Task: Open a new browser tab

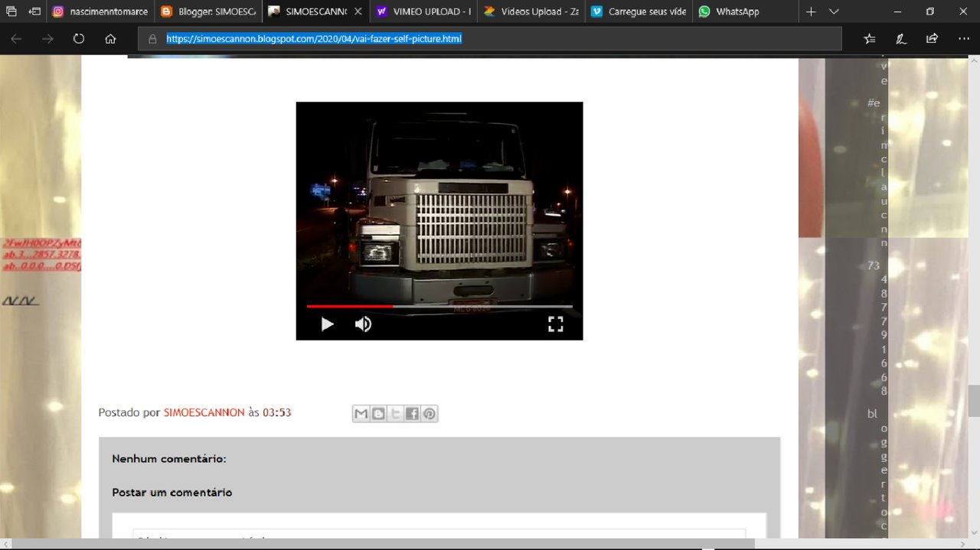Action: 811,11
